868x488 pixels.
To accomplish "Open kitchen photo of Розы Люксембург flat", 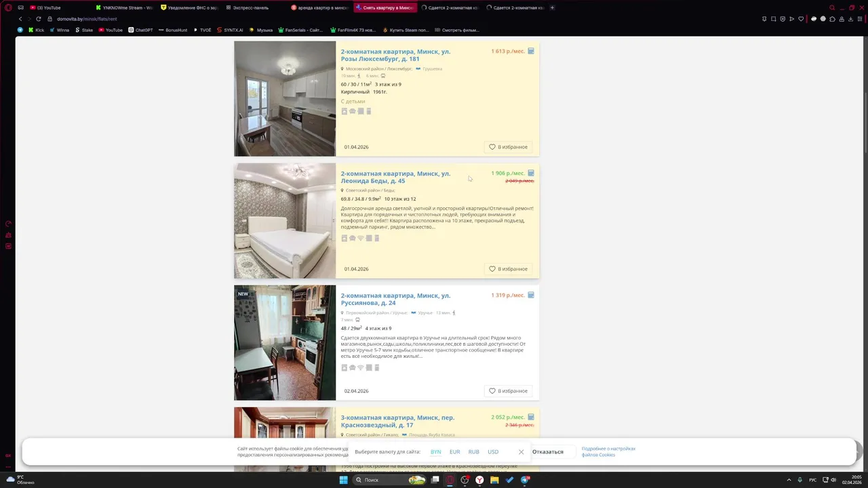I will [x=285, y=99].
